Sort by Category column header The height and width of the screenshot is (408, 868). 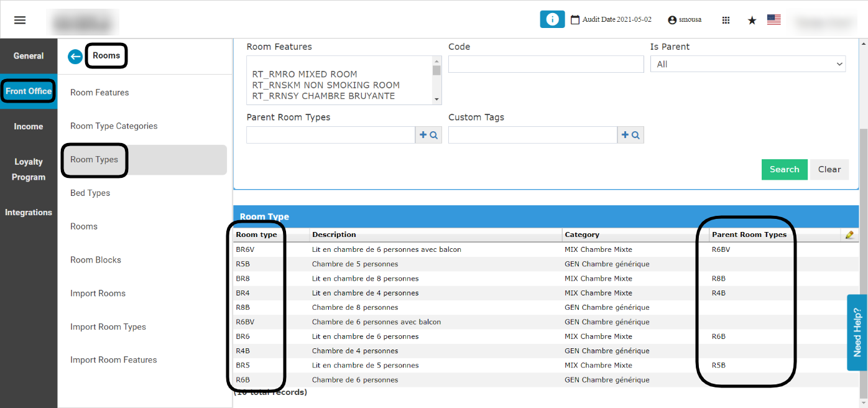582,234
